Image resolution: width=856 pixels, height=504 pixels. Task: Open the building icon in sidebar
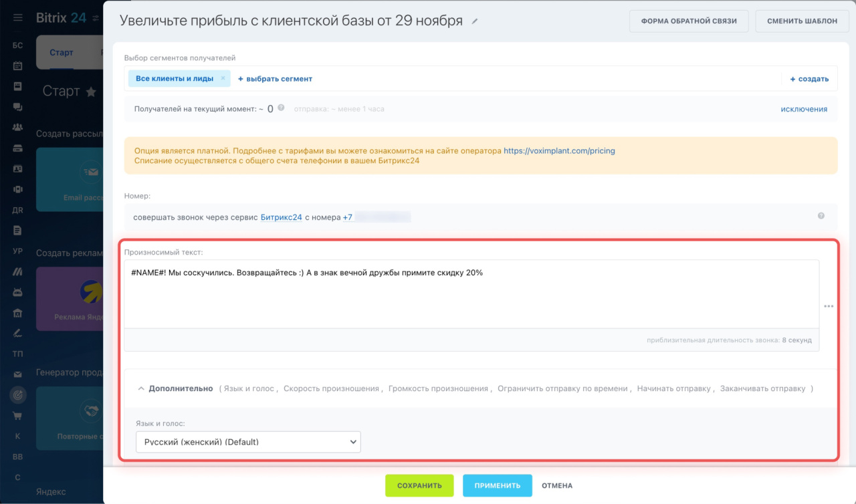pyautogui.click(x=18, y=313)
